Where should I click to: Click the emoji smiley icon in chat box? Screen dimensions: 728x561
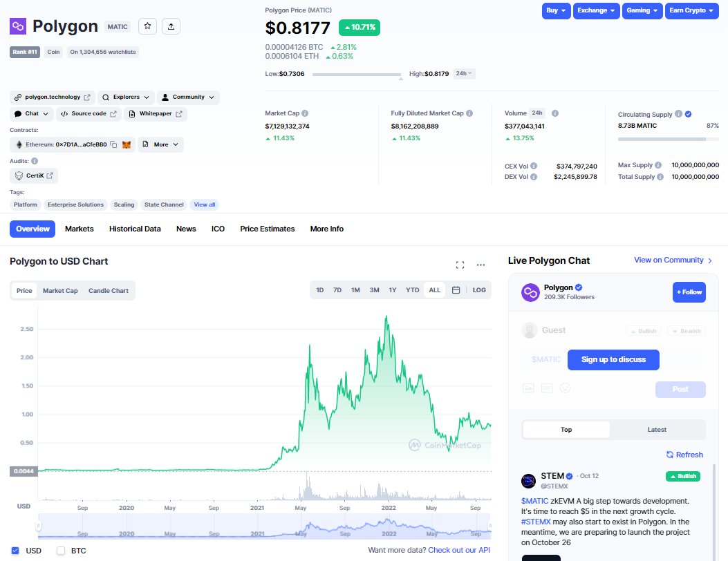(565, 388)
